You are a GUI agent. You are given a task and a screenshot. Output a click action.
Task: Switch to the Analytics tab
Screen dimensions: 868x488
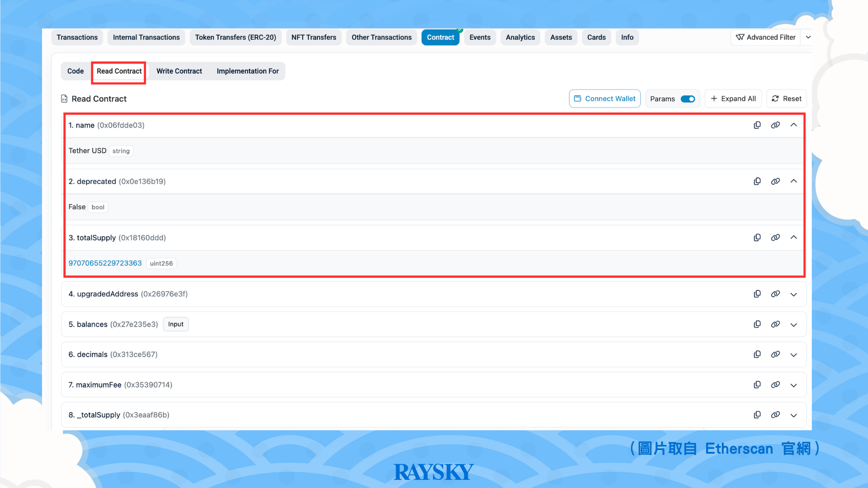coord(520,38)
